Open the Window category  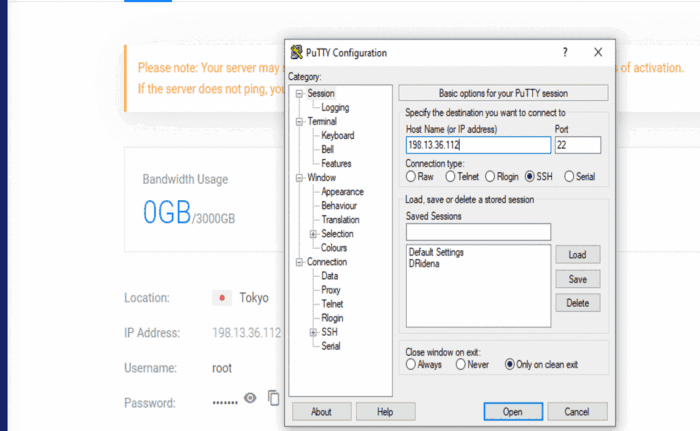pyautogui.click(x=321, y=178)
